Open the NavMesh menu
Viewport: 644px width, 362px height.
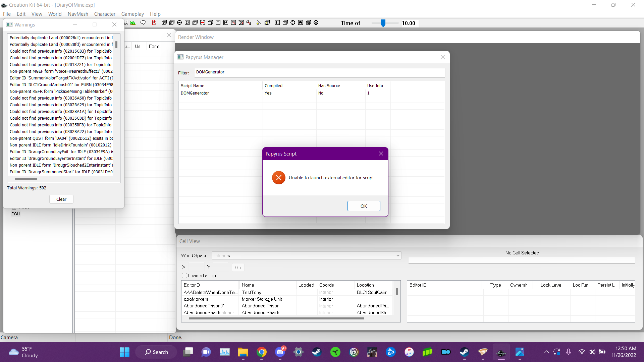[78, 14]
